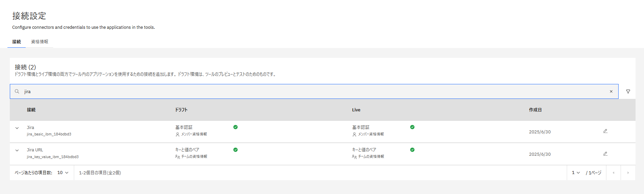Edit the Jira URL connection pencil icon
This screenshot has width=644, height=194.
tap(605, 154)
